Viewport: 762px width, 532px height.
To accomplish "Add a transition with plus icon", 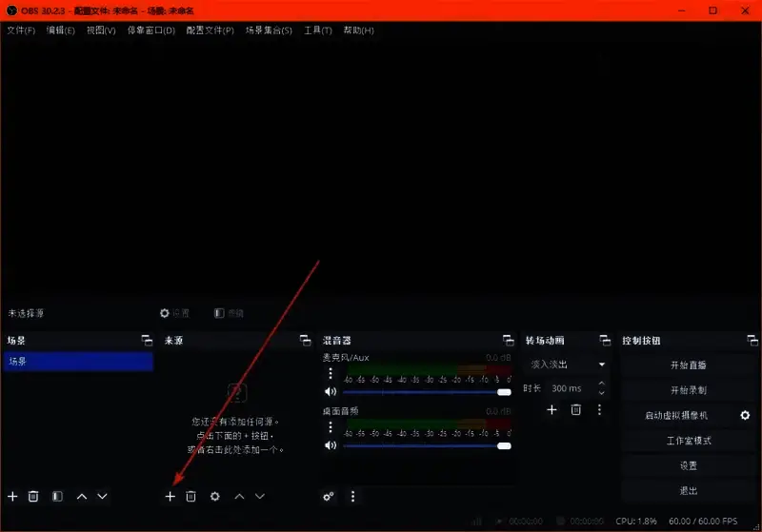I will (551, 409).
